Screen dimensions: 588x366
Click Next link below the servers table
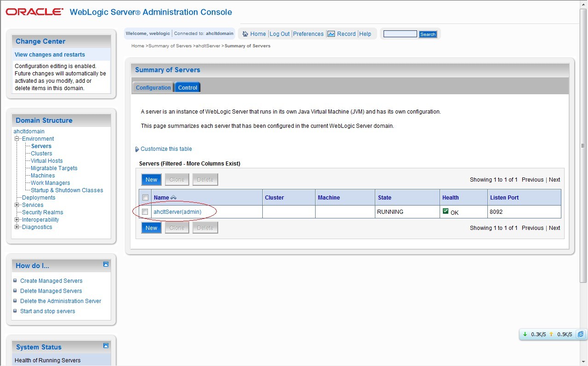point(554,228)
